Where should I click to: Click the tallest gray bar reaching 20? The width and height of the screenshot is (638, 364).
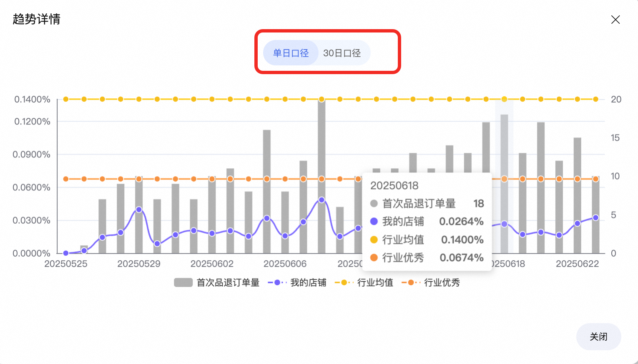[x=322, y=176]
